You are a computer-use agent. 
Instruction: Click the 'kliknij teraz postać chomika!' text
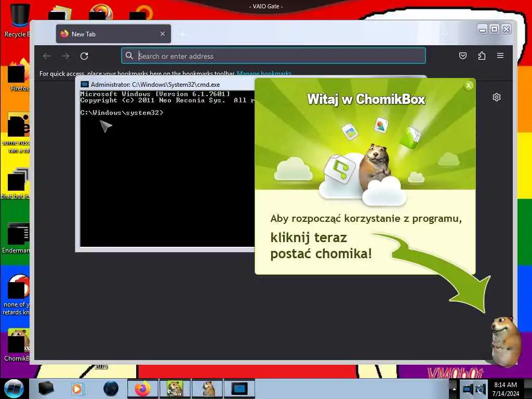coord(321,245)
